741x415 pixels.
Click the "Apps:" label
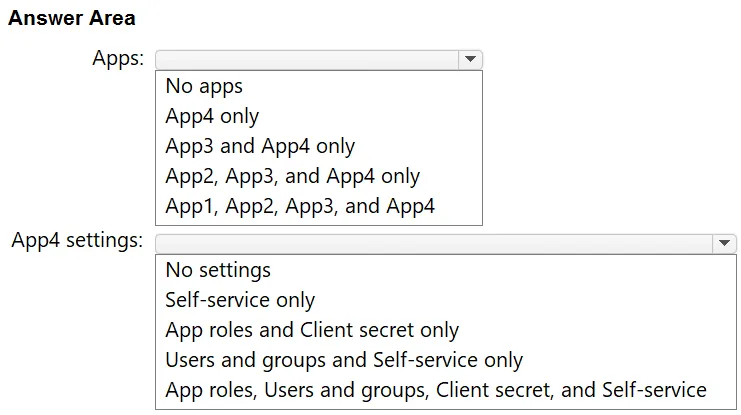coord(118,59)
